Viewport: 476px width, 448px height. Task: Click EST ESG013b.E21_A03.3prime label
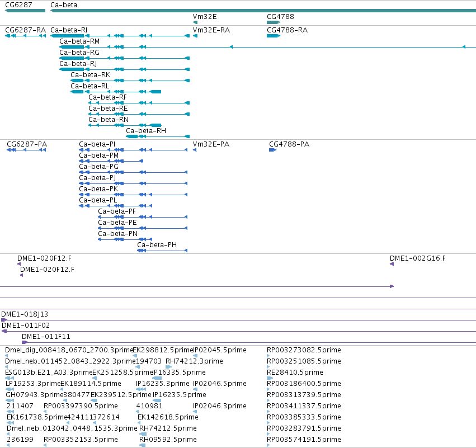pos(49,372)
